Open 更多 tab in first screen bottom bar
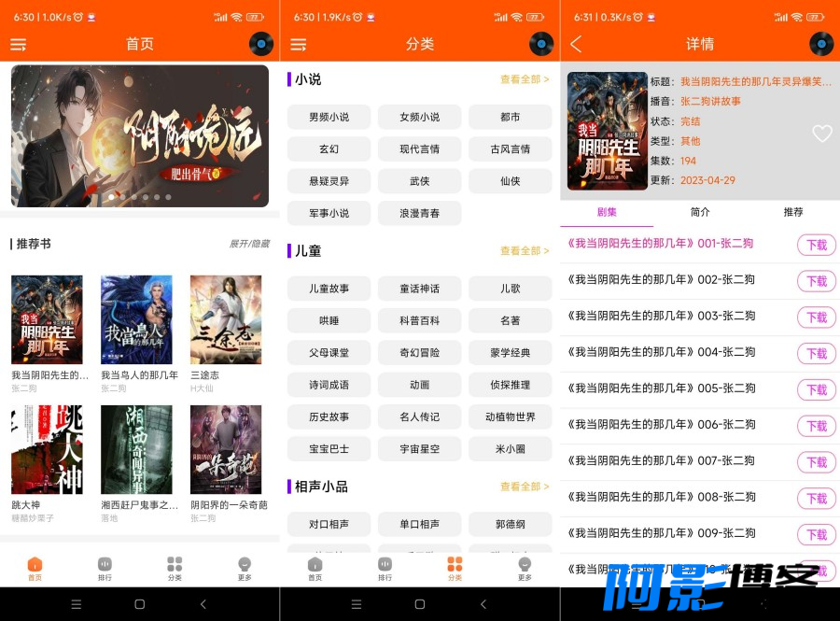Viewport: 840px width, 621px height. click(x=245, y=569)
